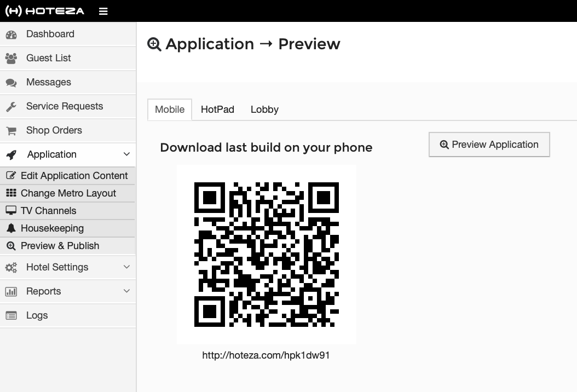Click the Hotel Settings gears icon
Screen dimensions: 577x392
pos(11,268)
